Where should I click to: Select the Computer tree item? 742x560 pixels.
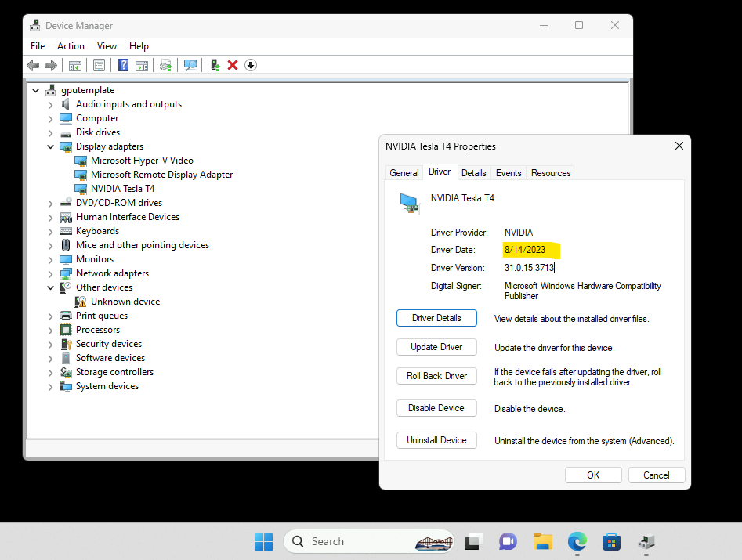[x=97, y=118]
